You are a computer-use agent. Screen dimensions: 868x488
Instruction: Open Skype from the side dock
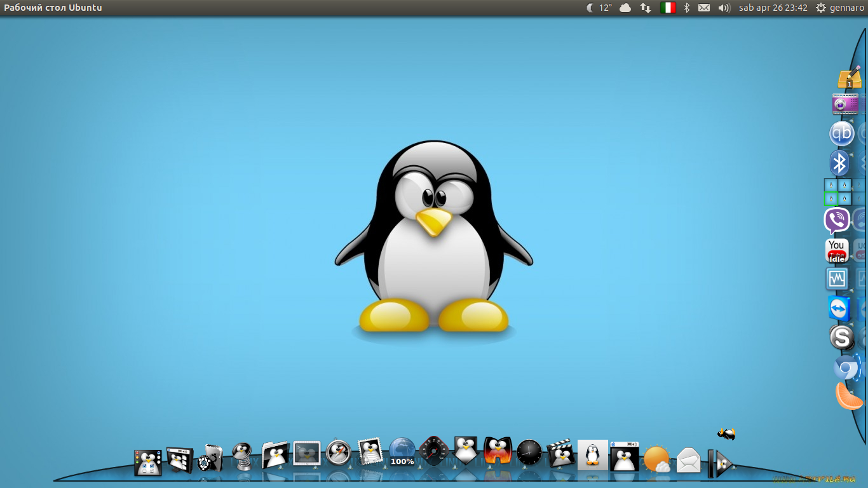click(841, 337)
